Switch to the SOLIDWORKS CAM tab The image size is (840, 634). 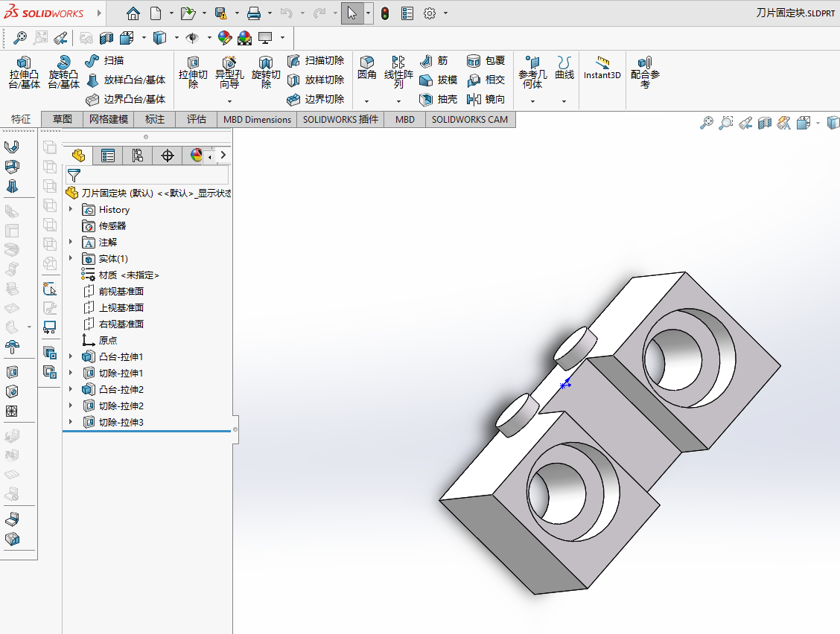point(470,119)
